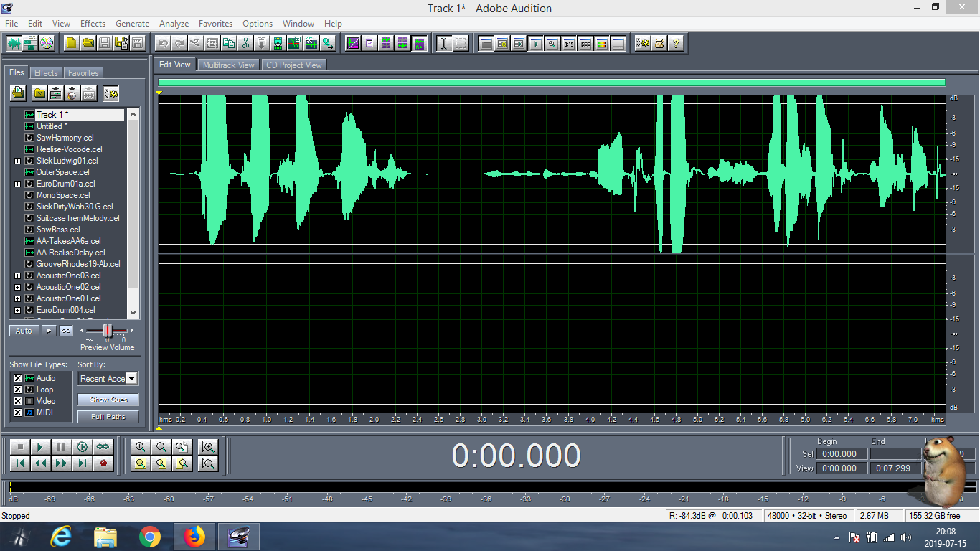Toggle the Video file type checkbox
980x551 pixels.
pyautogui.click(x=18, y=401)
